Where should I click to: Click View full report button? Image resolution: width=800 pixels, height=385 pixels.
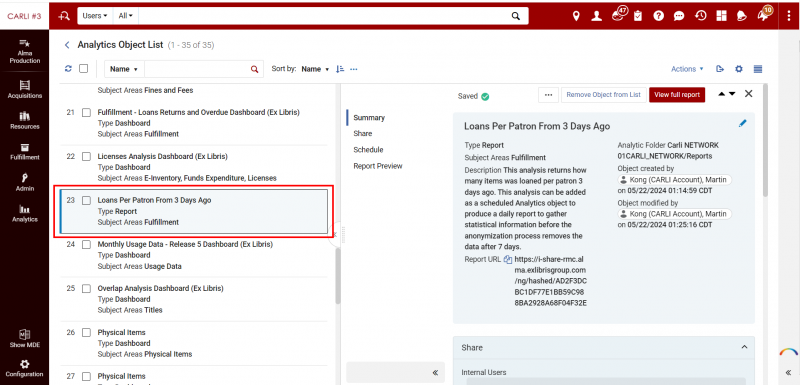tap(677, 95)
